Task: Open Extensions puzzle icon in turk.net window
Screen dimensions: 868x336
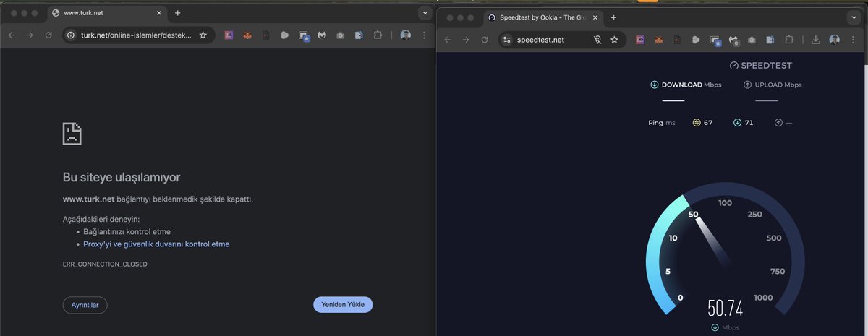Action: pos(378,35)
